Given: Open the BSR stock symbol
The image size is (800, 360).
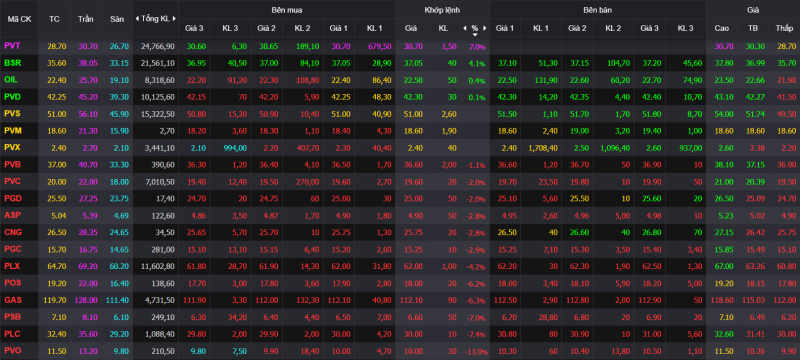Looking at the screenshot, I should click(x=12, y=63).
